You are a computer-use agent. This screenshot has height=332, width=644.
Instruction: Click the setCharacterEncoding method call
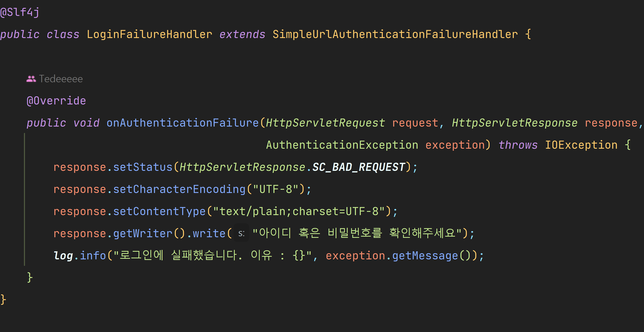pos(180,189)
